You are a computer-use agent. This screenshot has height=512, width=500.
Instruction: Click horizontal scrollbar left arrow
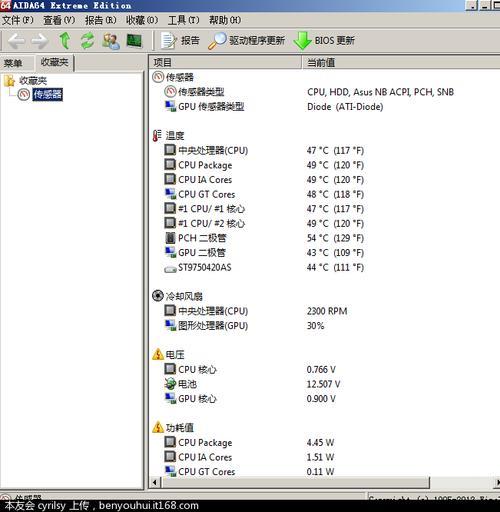(x=155, y=482)
